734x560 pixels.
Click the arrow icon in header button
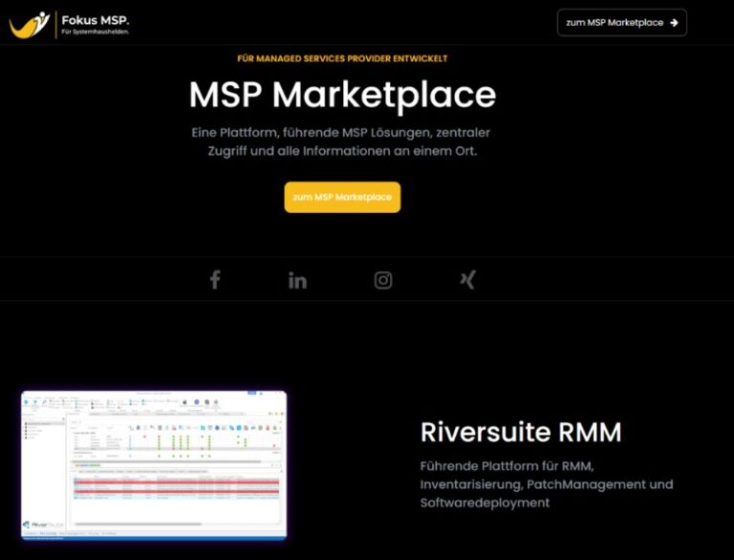674,23
